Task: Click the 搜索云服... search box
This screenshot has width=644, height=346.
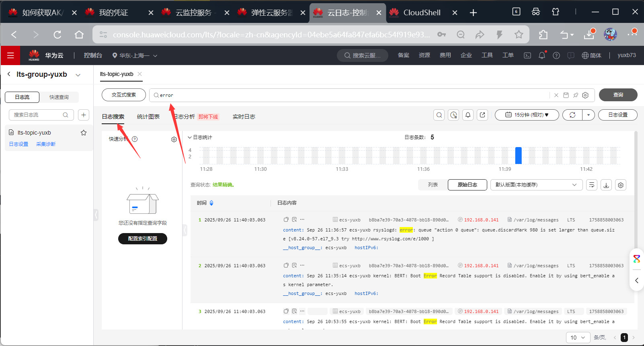Action: click(363, 55)
